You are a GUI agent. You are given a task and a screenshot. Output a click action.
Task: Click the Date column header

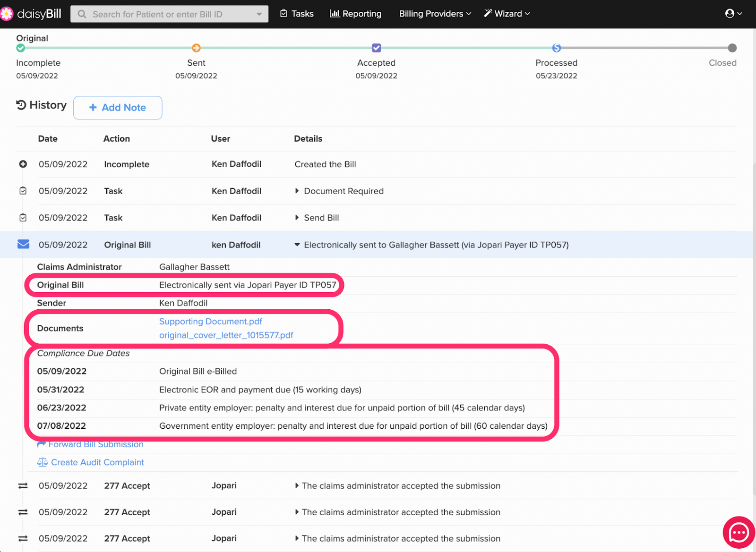48,139
